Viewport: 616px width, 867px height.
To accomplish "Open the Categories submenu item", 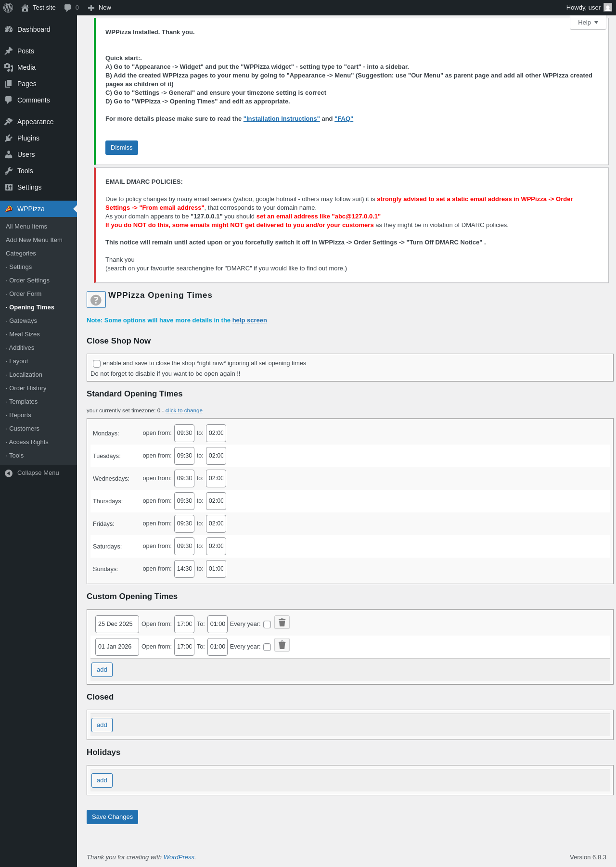I will [21, 254].
